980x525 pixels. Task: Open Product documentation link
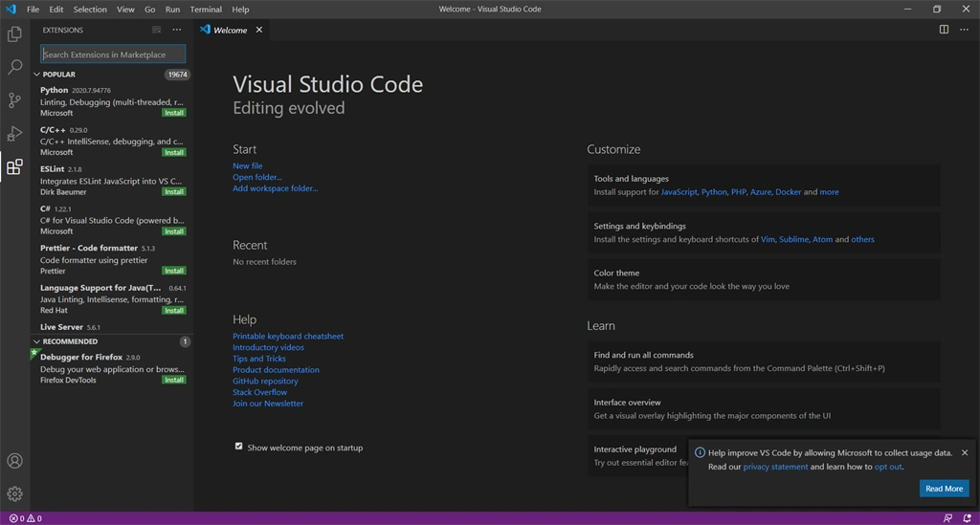point(276,369)
